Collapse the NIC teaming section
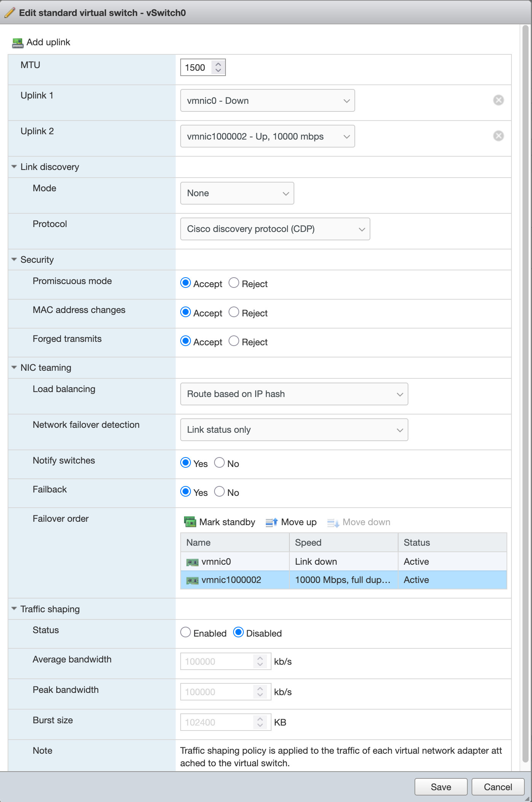Viewport: 532px width, 802px height. pyautogui.click(x=14, y=368)
